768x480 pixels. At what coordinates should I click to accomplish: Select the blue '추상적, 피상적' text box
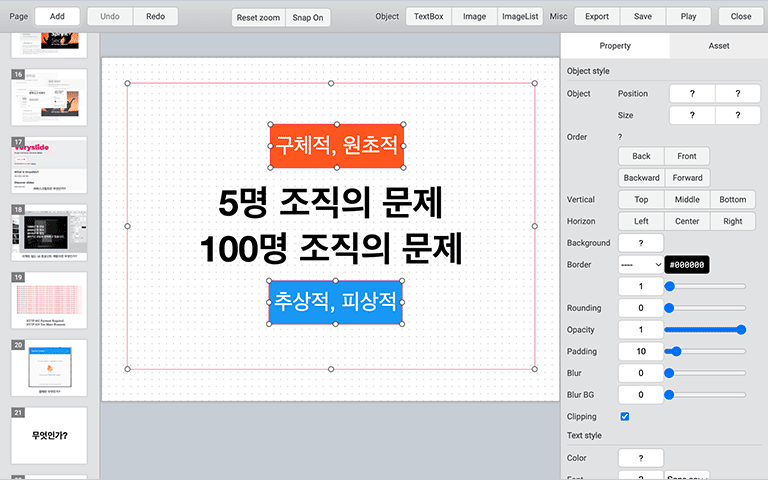[x=336, y=302]
